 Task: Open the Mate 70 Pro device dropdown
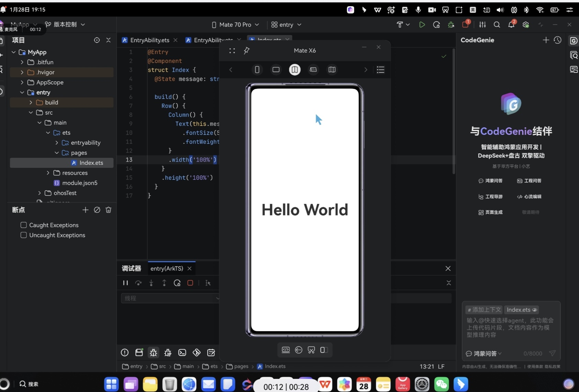pyautogui.click(x=236, y=25)
